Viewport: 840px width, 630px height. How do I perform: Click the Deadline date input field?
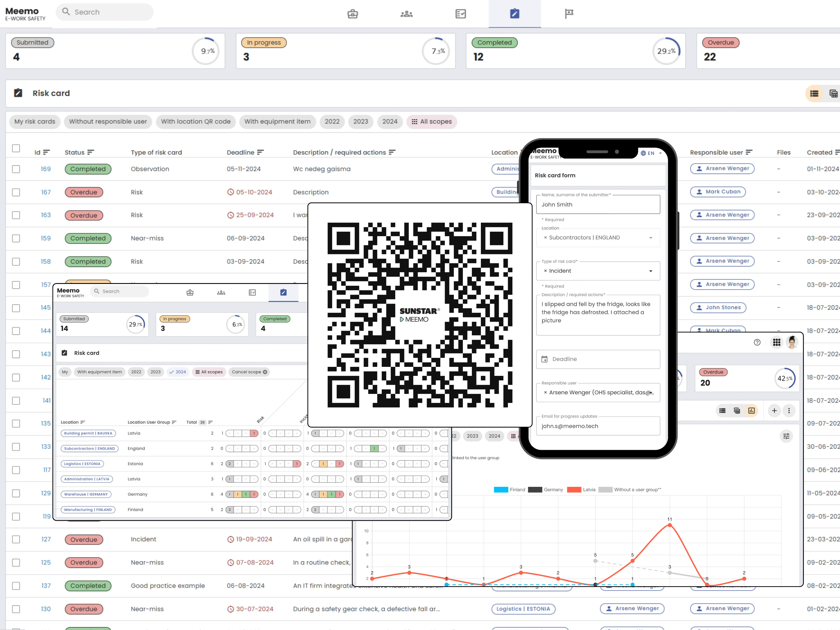tap(598, 359)
